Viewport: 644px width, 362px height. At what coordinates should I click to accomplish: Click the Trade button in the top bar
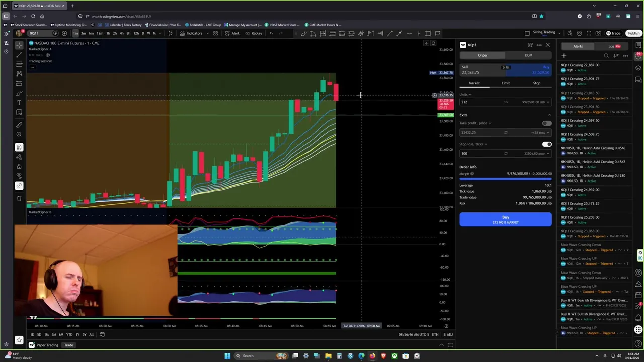(x=613, y=33)
